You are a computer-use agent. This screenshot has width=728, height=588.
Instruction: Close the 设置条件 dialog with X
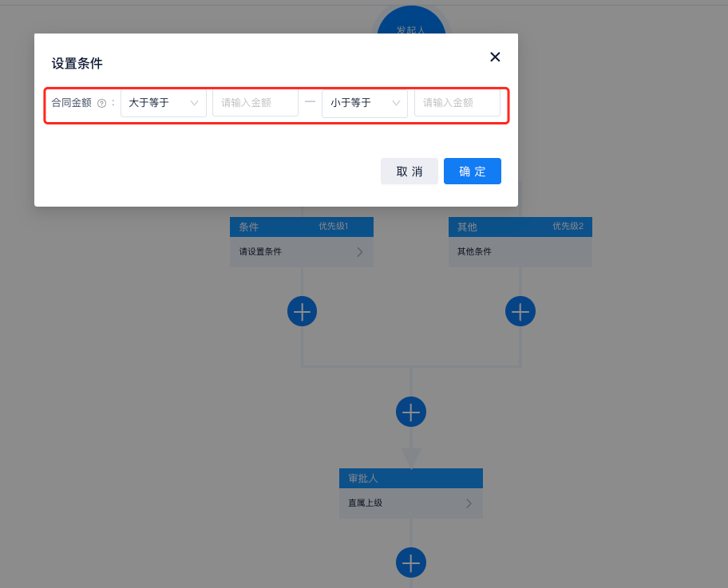pyautogui.click(x=495, y=57)
